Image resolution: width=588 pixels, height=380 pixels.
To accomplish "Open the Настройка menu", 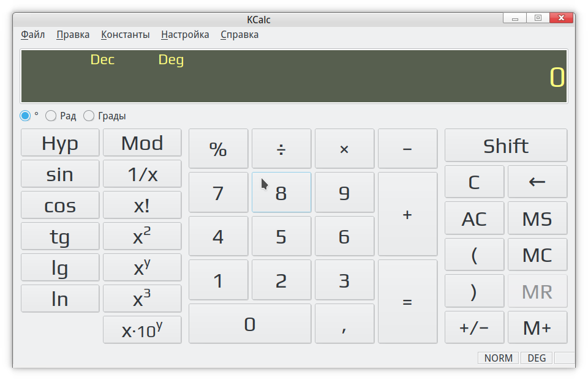I will 185,34.
